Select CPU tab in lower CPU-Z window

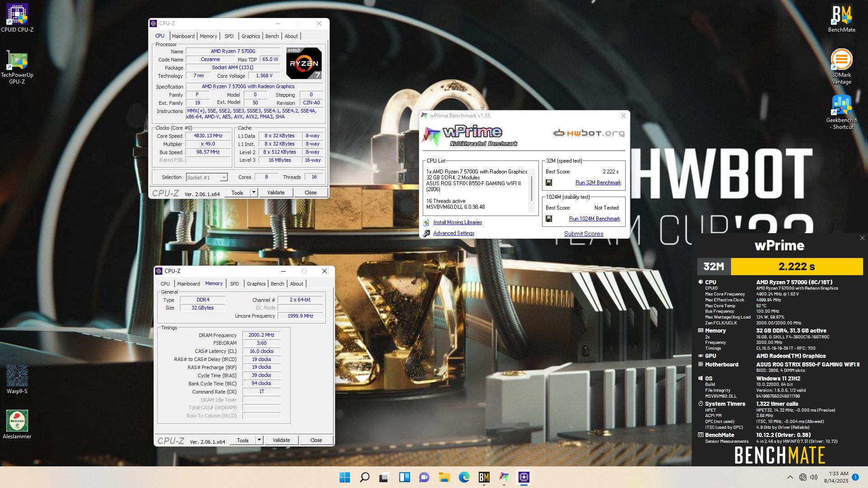(x=165, y=284)
